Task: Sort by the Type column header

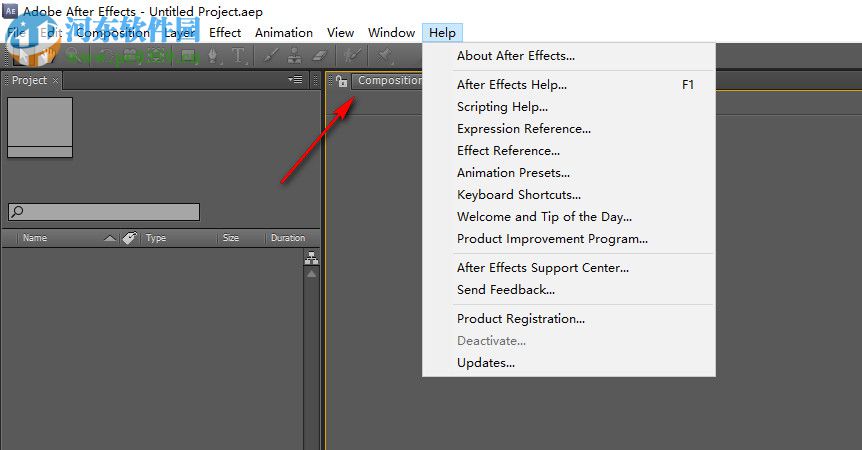Action: click(x=156, y=238)
